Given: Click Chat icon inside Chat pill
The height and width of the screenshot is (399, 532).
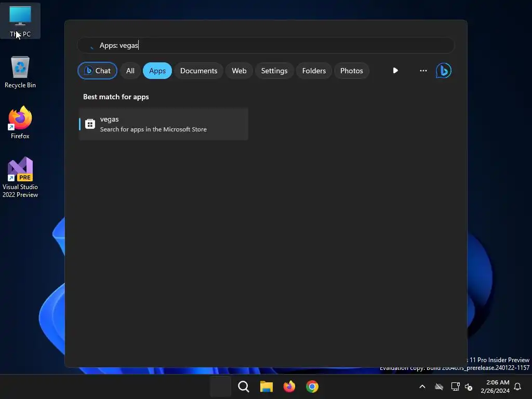Looking at the screenshot, I should (x=88, y=70).
